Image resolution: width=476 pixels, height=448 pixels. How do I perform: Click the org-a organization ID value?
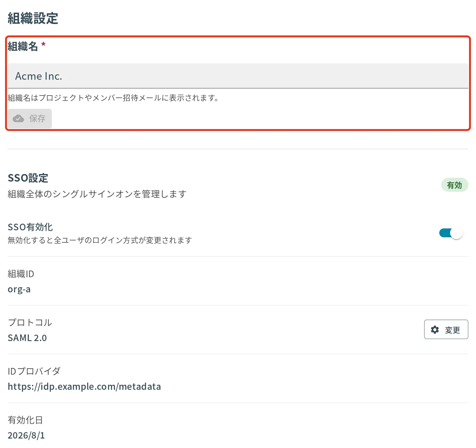(19, 289)
